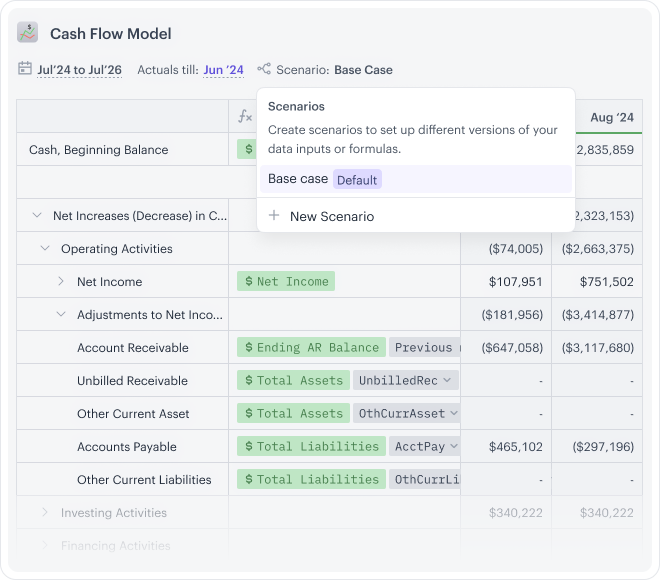
Task: Click the scenario branch icon
Action: 264,70
